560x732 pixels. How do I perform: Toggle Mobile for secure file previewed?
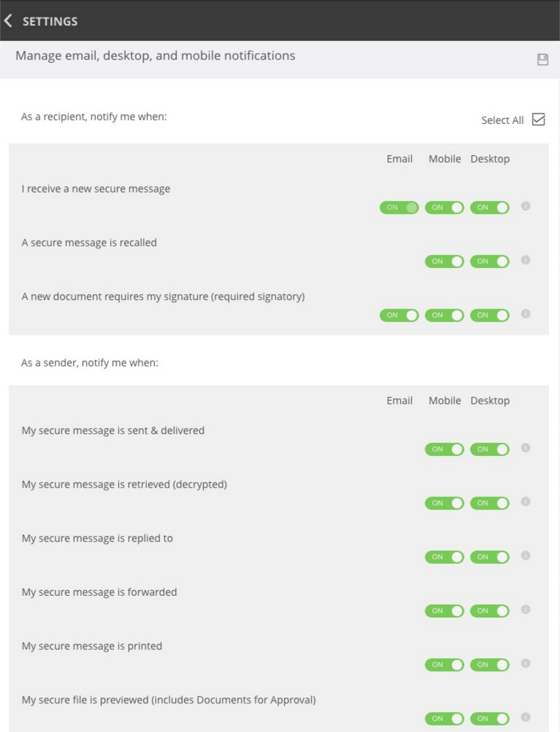pos(445,719)
